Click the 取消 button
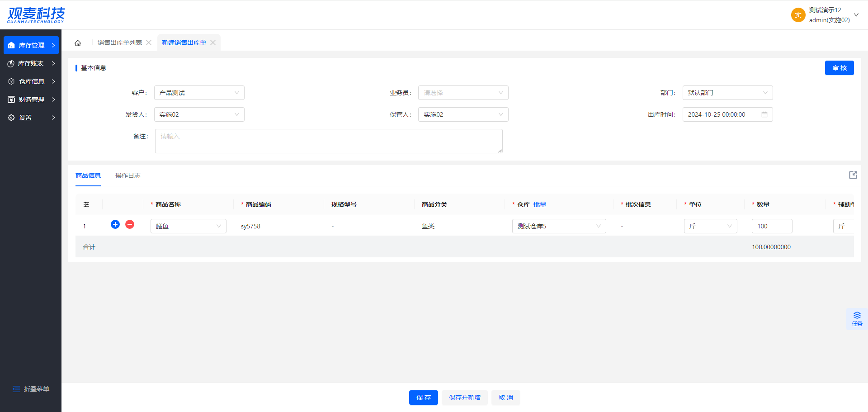The image size is (868, 412). click(x=506, y=398)
